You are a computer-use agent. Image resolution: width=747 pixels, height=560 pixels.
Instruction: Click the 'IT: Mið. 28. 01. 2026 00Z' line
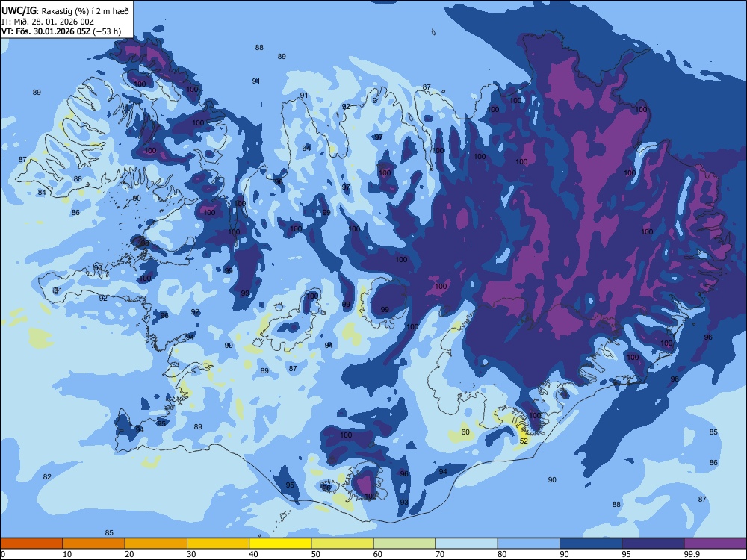[48, 22]
